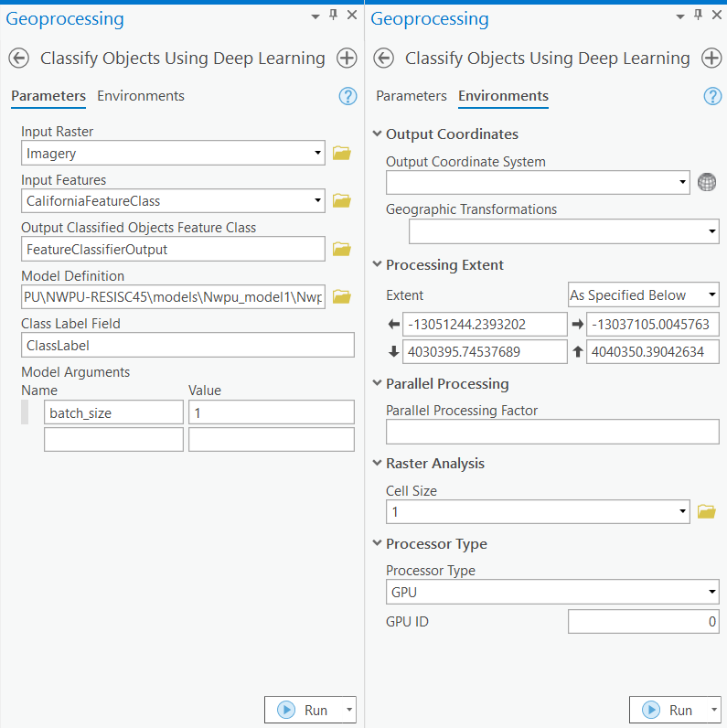Click back arrow in left Geoprocessing pane
The image size is (727, 728).
(x=19, y=59)
